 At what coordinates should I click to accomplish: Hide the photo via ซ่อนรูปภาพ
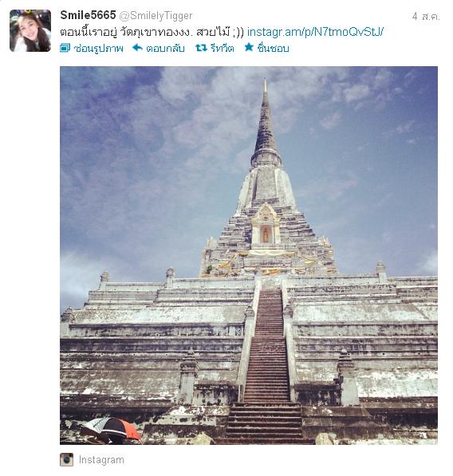(98, 48)
